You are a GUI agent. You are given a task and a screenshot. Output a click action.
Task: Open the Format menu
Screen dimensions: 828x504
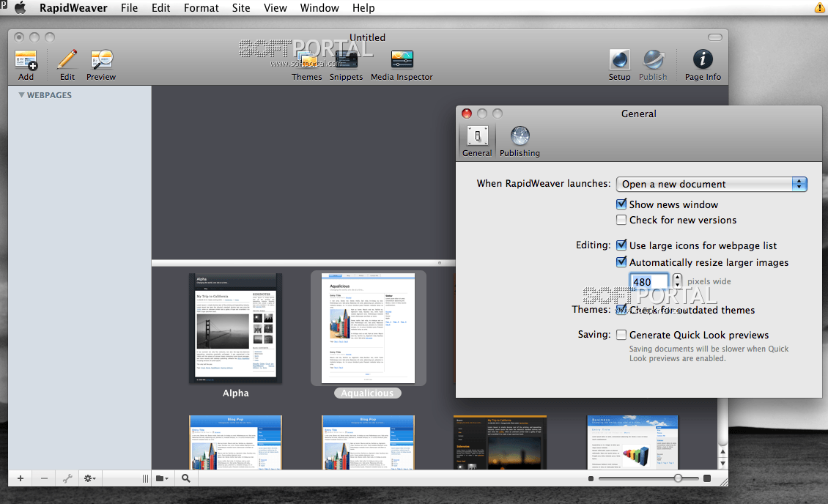tap(202, 8)
